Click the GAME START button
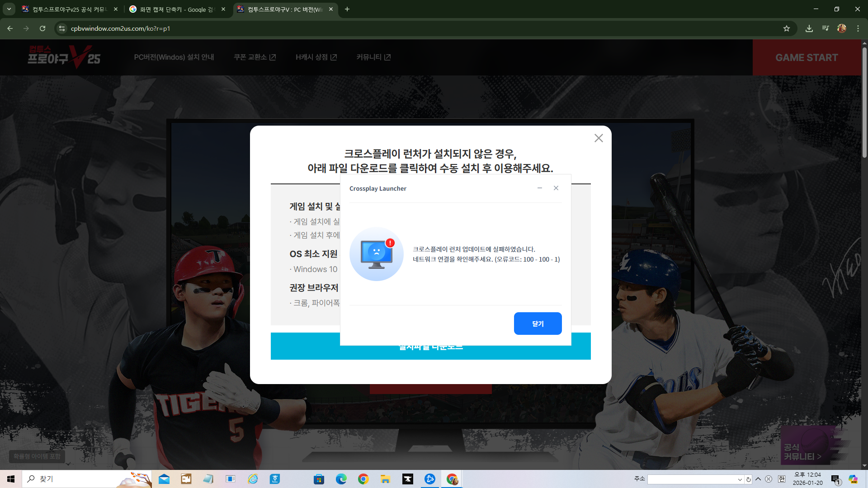Image resolution: width=868 pixels, height=488 pixels. (807, 57)
